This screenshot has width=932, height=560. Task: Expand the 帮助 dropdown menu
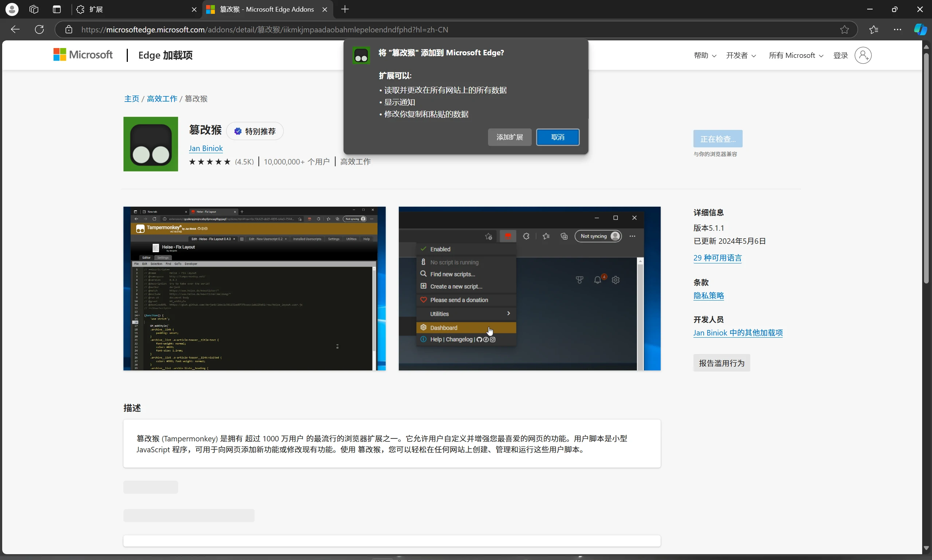[x=705, y=55]
